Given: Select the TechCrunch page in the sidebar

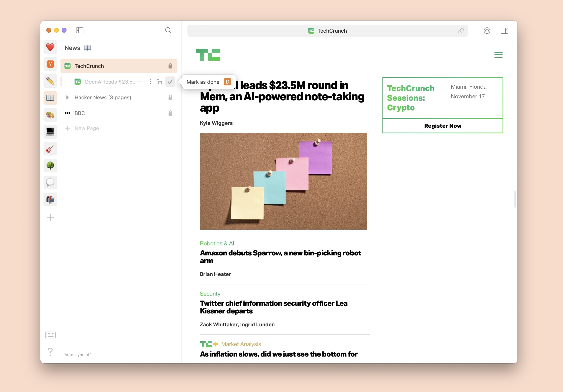Looking at the screenshot, I should pyautogui.click(x=89, y=66).
